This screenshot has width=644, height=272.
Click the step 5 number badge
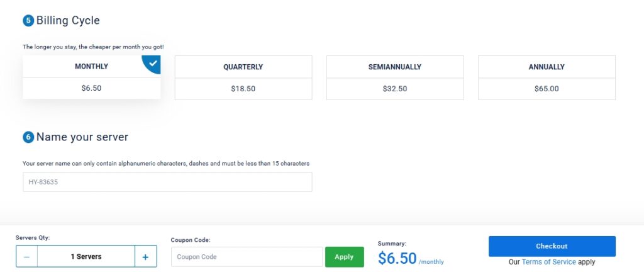(28, 21)
